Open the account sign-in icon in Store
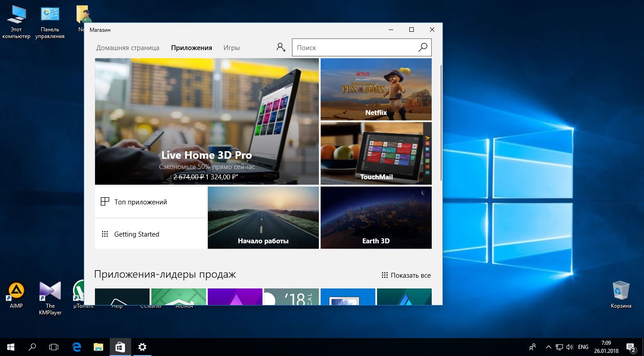 281,47
